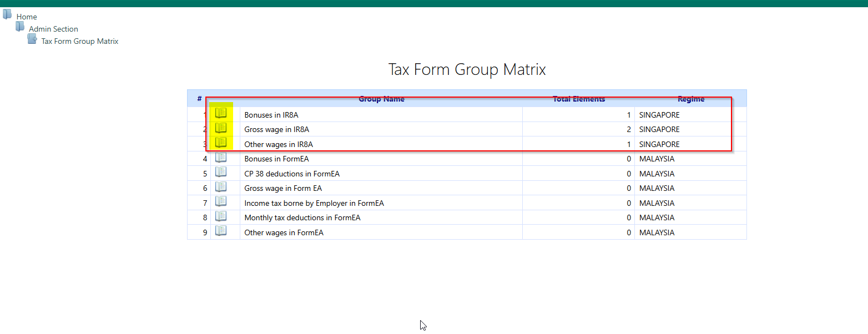Select Tax Form Group Matrix breadcrumb
The height and width of the screenshot is (334, 868).
(80, 42)
